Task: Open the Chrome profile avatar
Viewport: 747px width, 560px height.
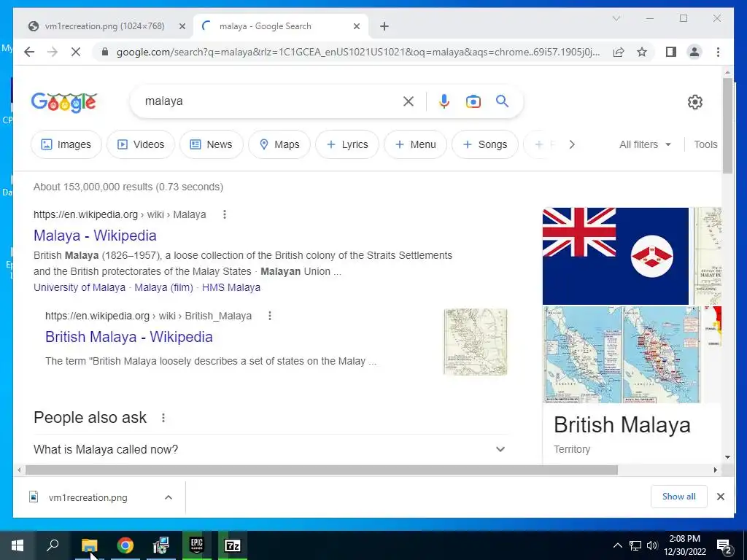Action: pyautogui.click(x=694, y=52)
